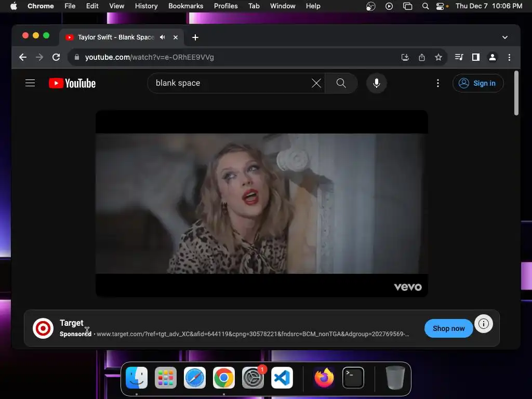
Task: Reload the YouTube page
Action: point(56,57)
